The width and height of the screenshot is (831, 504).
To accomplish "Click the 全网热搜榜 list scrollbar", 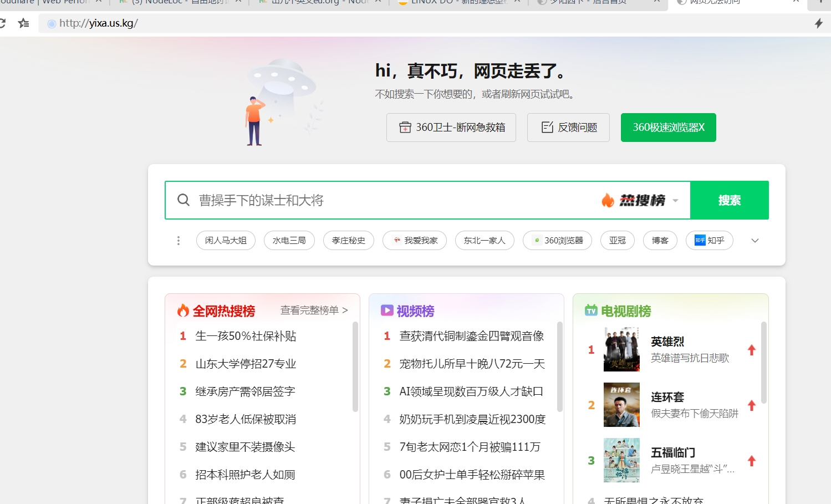I will pyautogui.click(x=355, y=366).
